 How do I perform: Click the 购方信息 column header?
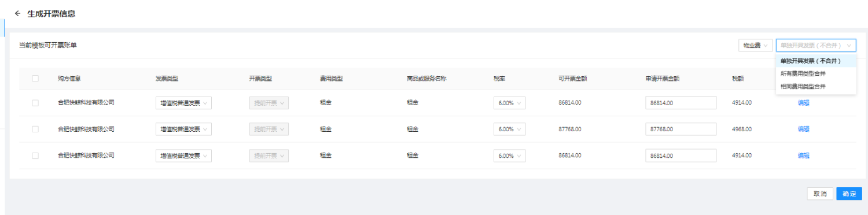click(69, 79)
